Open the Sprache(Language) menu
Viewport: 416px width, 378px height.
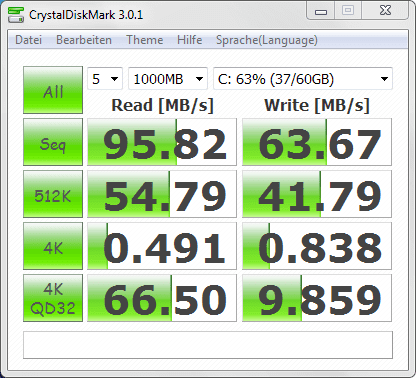[267, 40]
